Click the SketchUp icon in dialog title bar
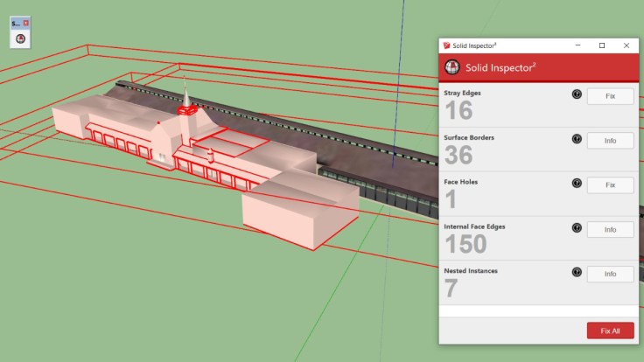Screen dimensions: 644x362 pyautogui.click(x=446, y=45)
